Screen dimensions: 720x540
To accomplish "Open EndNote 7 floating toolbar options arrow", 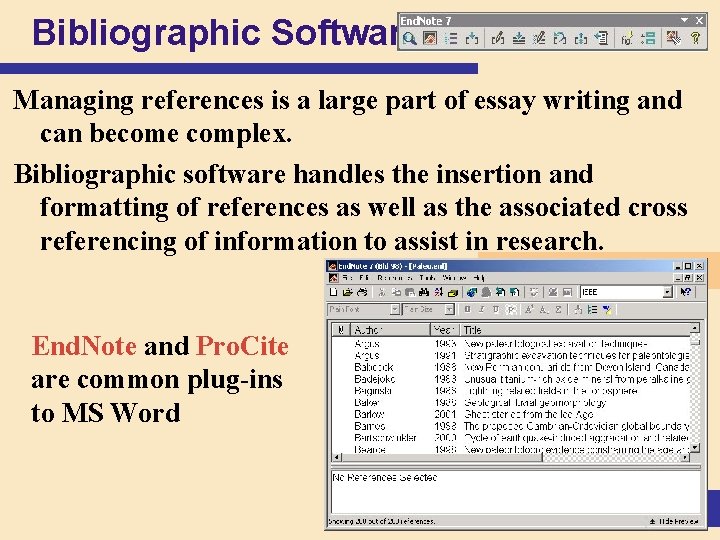I will coord(685,20).
